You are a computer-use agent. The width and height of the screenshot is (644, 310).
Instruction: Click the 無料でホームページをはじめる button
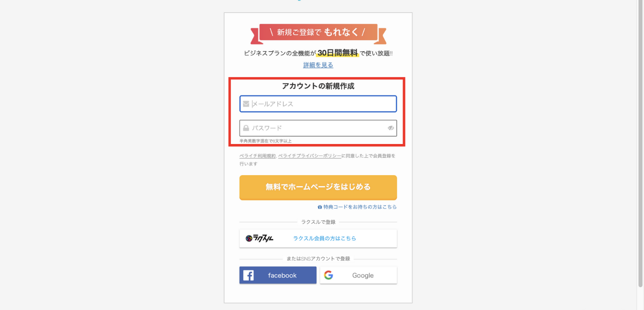(x=318, y=187)
